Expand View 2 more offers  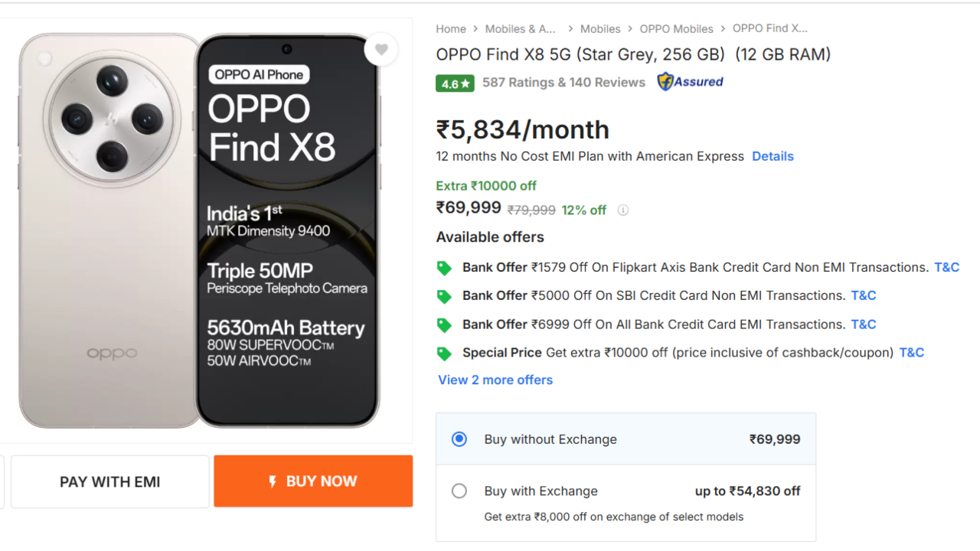point(495,380)
